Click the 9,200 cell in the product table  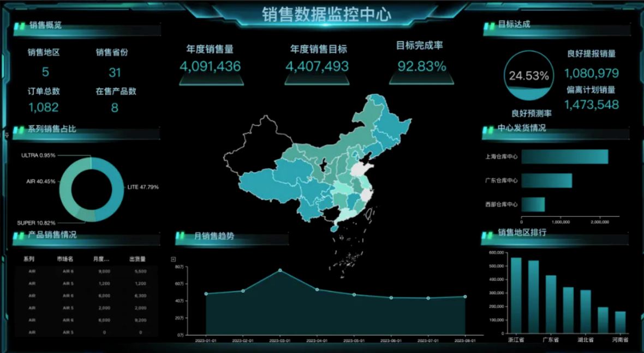[x=140, y=320]
